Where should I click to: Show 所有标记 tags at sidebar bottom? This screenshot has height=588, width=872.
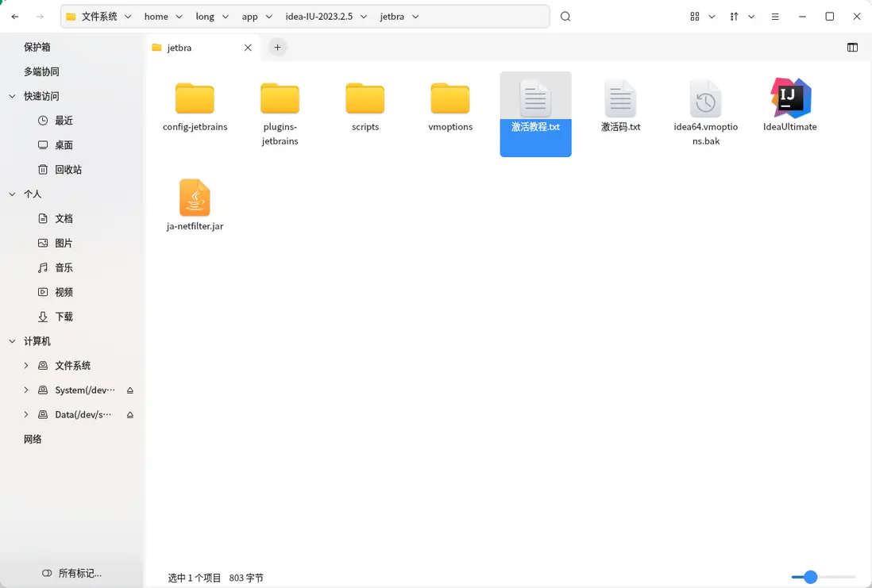71,573
